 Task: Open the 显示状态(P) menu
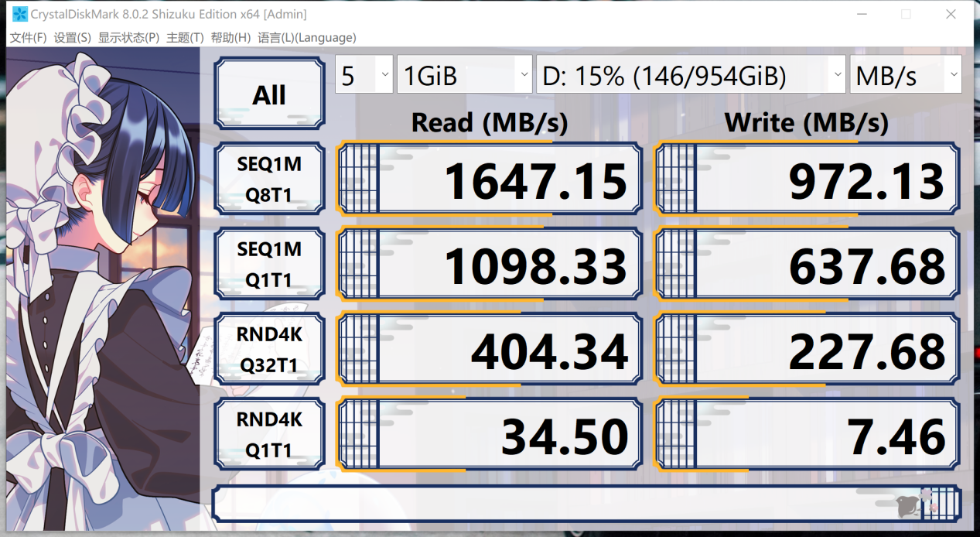click(128, 37)
